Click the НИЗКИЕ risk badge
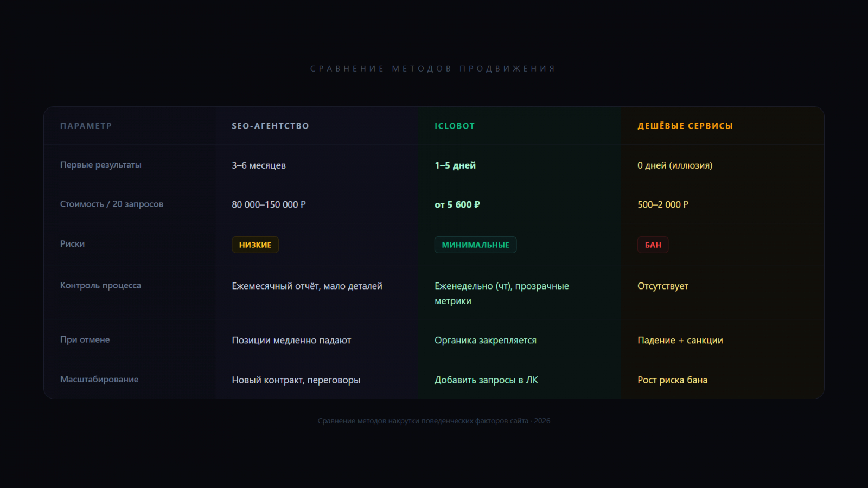868x488 pixels. [x=255, y=245]
